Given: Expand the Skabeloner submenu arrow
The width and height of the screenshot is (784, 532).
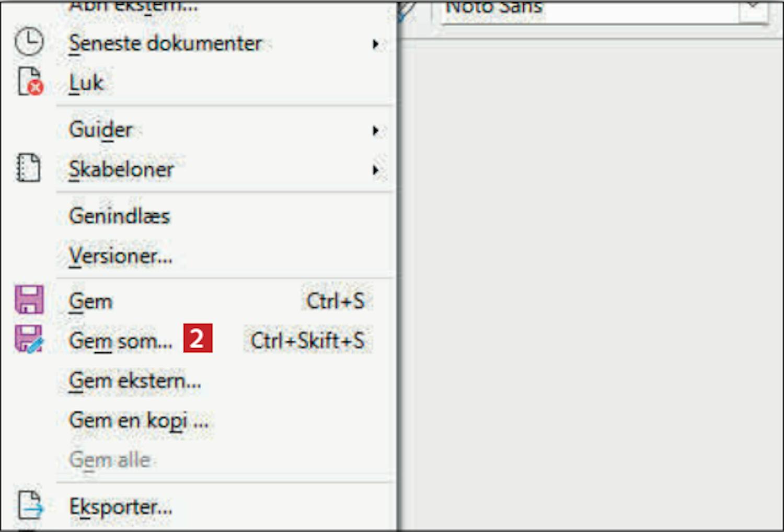Looking at the screenshot, I should (x=375, y=170).
